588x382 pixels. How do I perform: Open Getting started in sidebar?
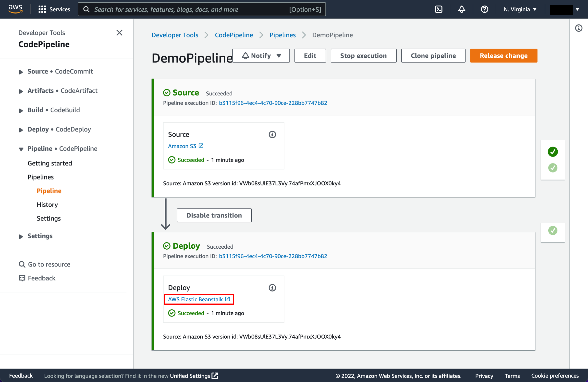point(50,163)
